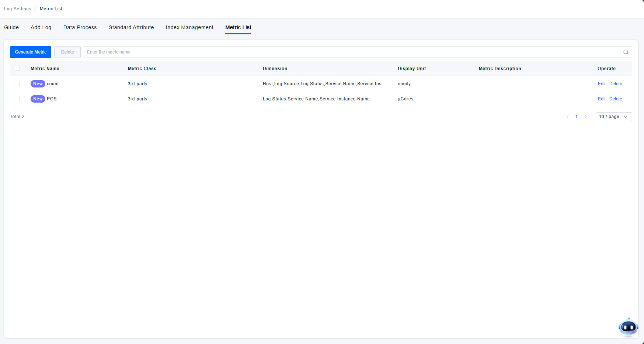The width and height of the screenshot is (644, 344).
Task: Click the New badge on count metric
Action: click(x=38, y=84)
